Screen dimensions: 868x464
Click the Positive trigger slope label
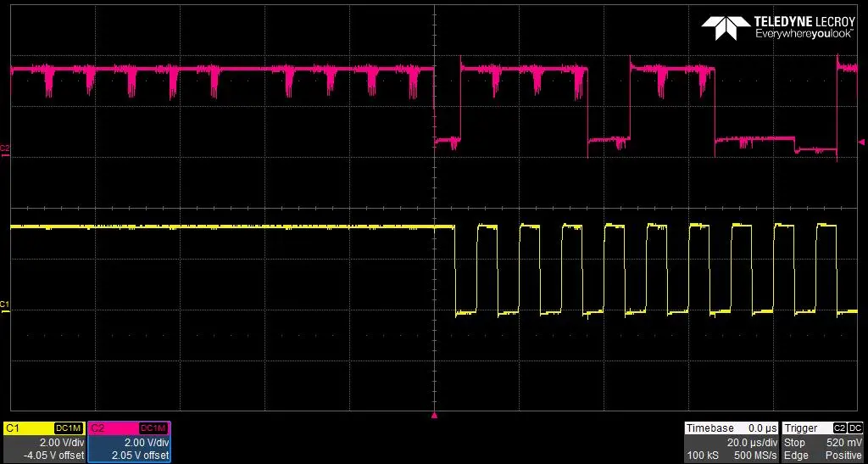pyautogui.click(x=844, y=456)
